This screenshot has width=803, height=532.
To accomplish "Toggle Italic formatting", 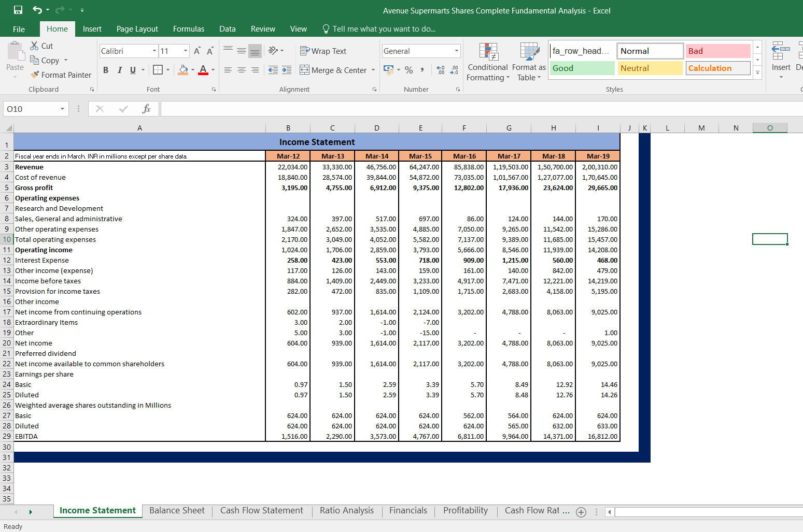I will [x=120, y=70].
